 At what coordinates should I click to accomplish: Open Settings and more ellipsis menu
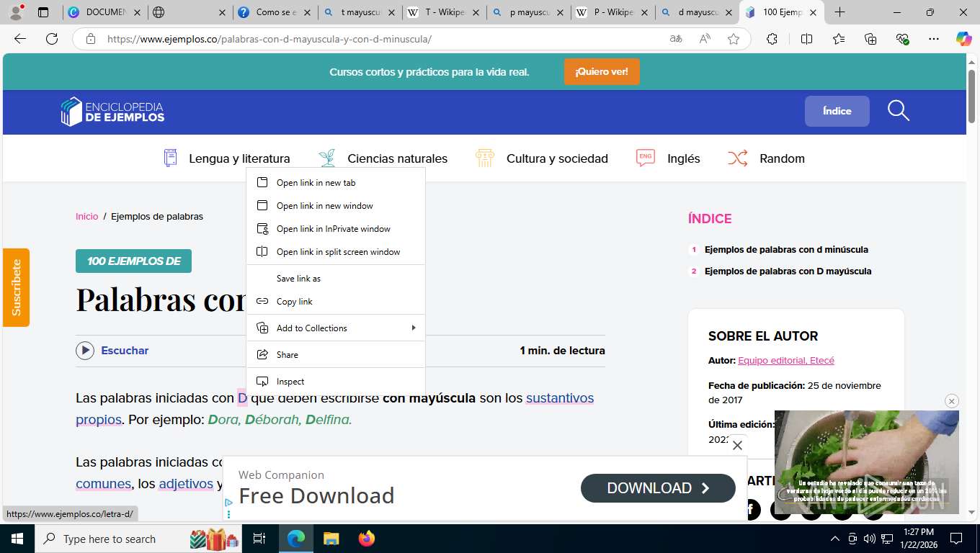pyautogui.click(x=934, y=39)
